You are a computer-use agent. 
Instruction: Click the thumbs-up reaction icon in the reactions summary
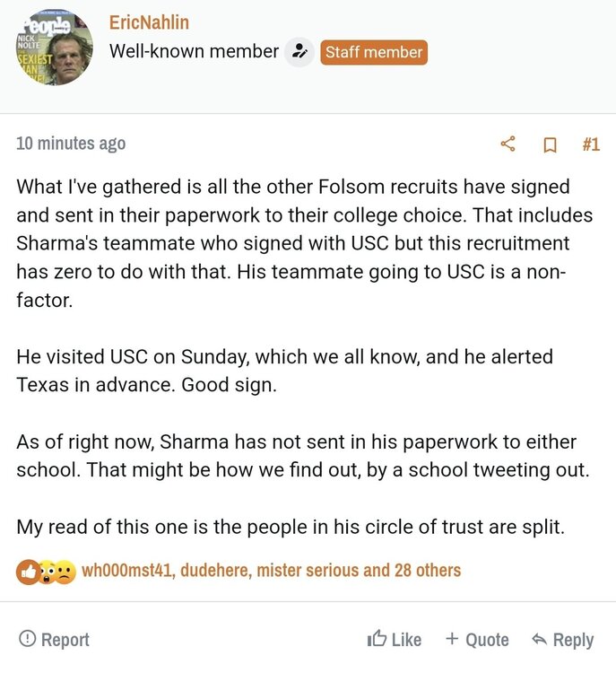tap(28, 570)
